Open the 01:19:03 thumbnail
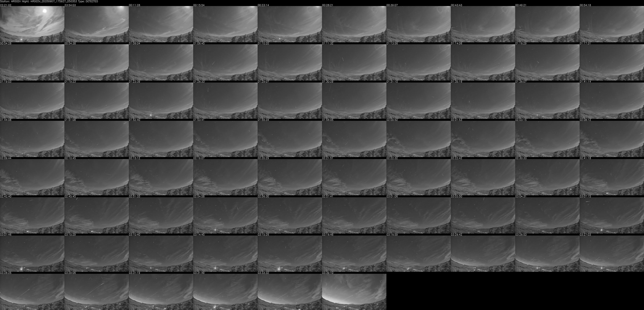 (x=32, y=100)
